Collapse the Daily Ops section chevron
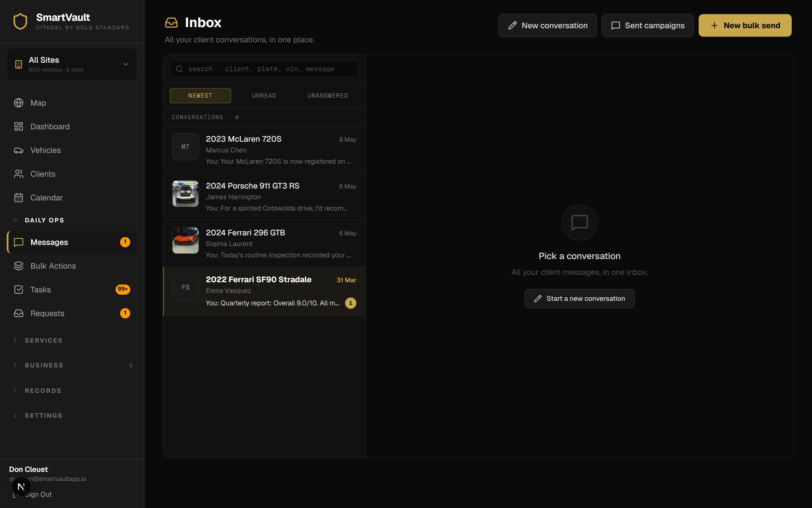The width and height of the screenshot is (812, 508). (15, 220)
